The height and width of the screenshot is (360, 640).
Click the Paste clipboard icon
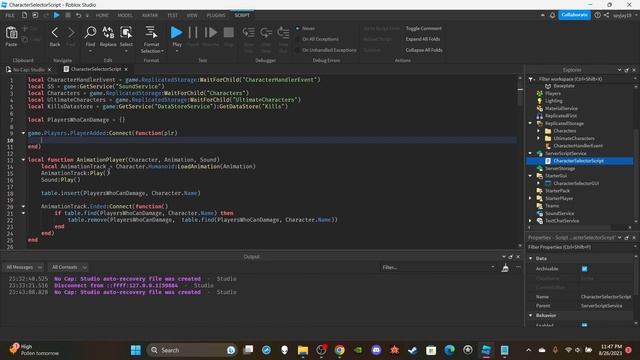(x=11, y=33)
